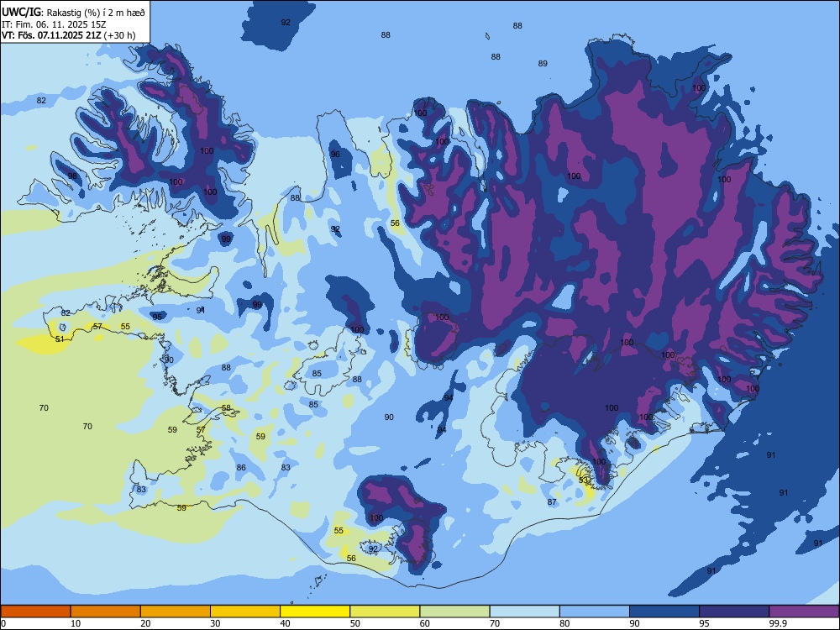This screenshot has width=840, height=630.
Task: Select the 30–40 golden legend swatch
Action: pyautogui.click(x=245, y=612)
